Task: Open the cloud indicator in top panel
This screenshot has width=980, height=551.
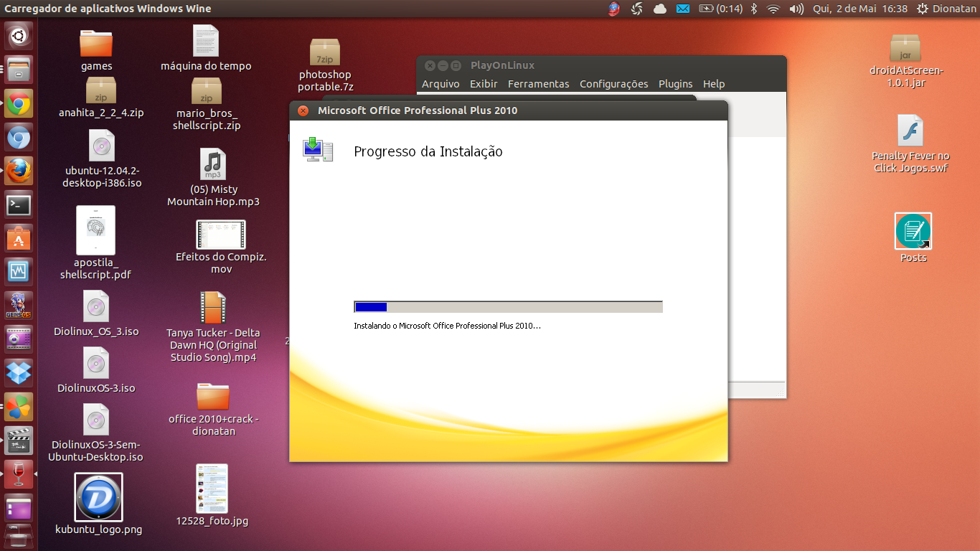Action: [660, 9]
